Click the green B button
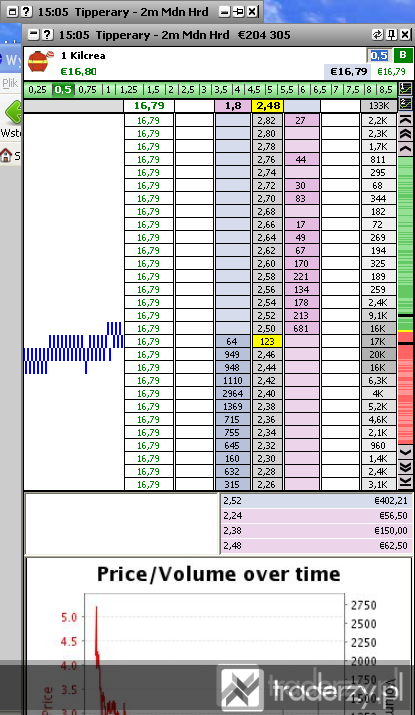This screenshot has height=715, width=415. pos(403,55)
